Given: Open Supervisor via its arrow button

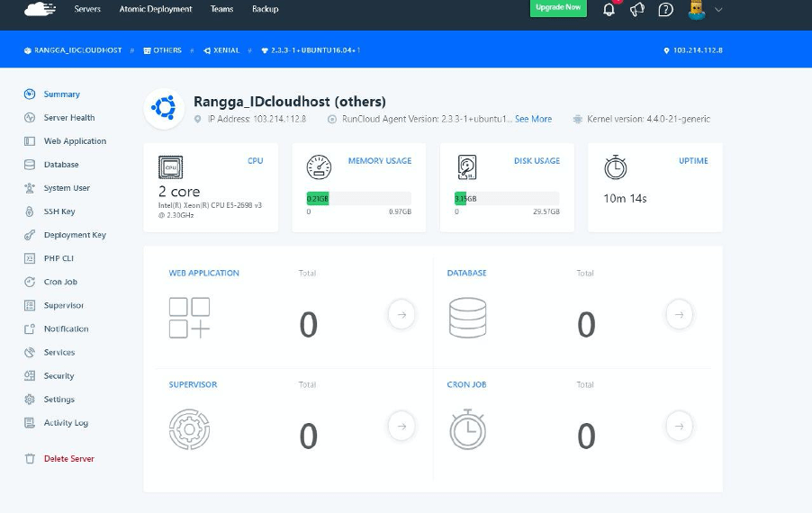Looking at the screenshot, I should point(401,426).
